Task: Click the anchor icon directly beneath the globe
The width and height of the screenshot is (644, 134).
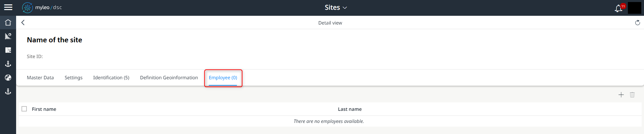Action: click(x=8, y=91)
